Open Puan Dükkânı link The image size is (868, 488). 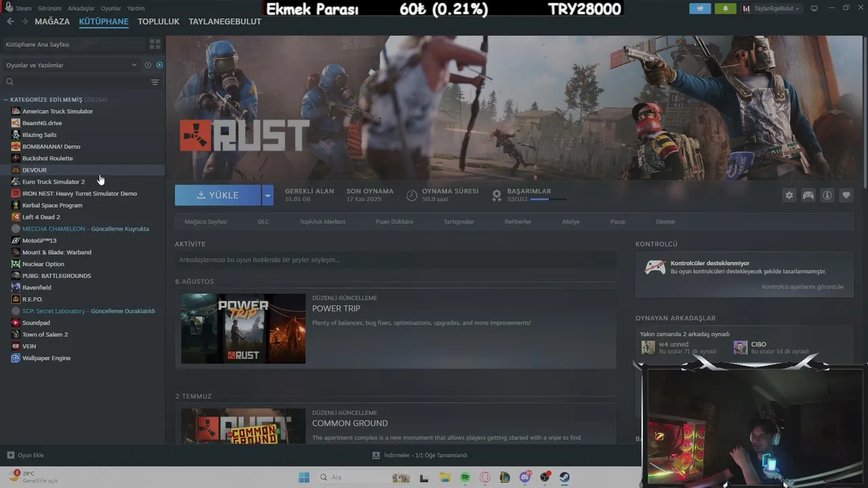coord(395,222)
